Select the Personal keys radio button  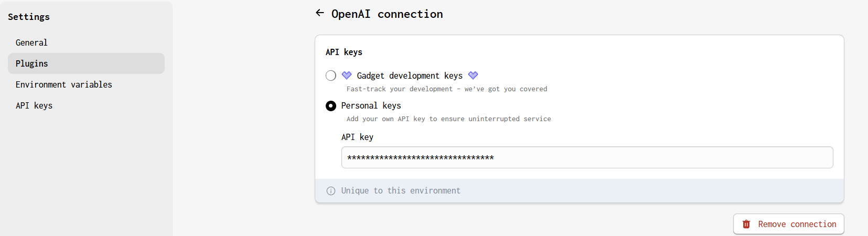[331, 106]
